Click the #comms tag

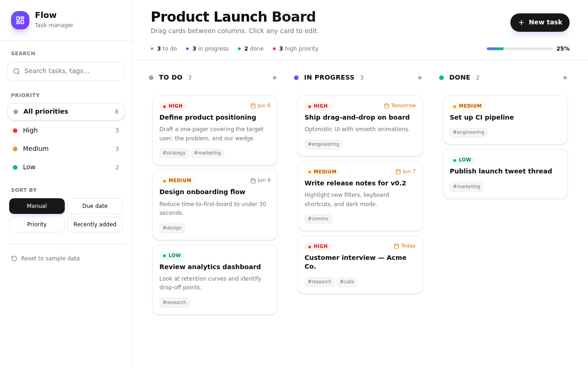(318, 219)
